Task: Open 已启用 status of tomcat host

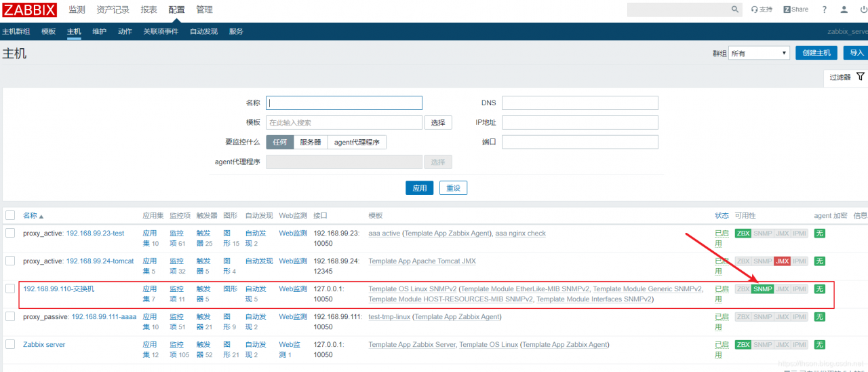Action: [722, 266]
